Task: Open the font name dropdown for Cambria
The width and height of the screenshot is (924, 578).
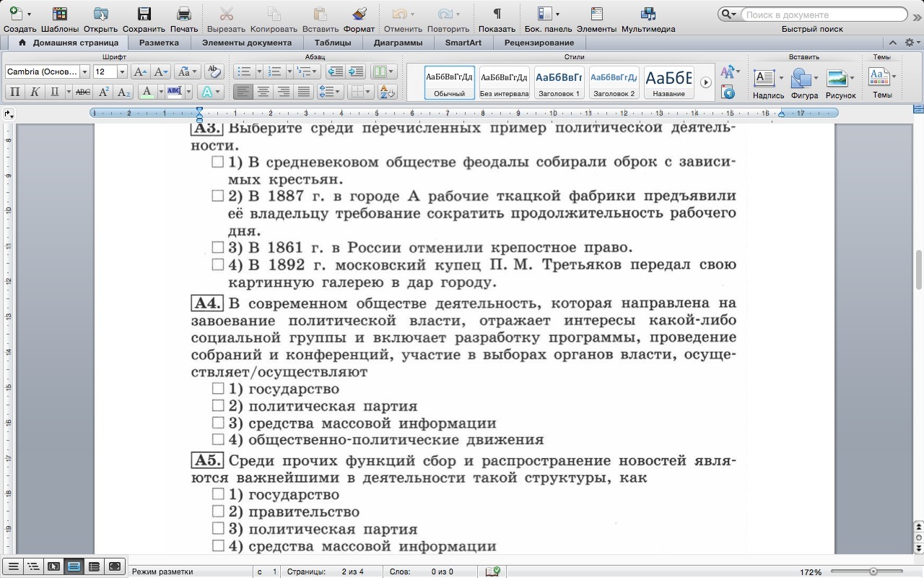Action: point(84,72)
